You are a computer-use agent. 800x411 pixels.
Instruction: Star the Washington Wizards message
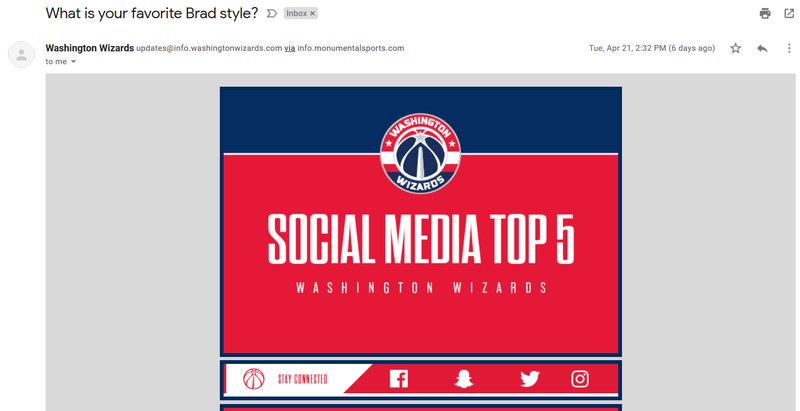coord(735,48)
